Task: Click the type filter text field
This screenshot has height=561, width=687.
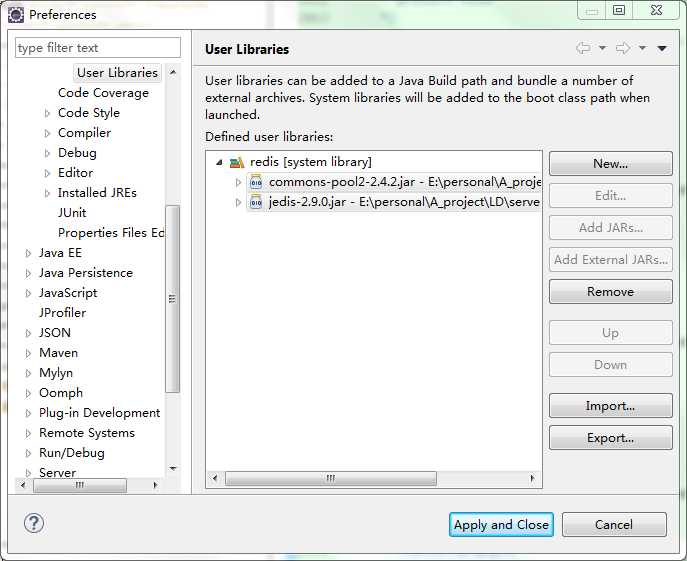Action: (x=98, y=47)
